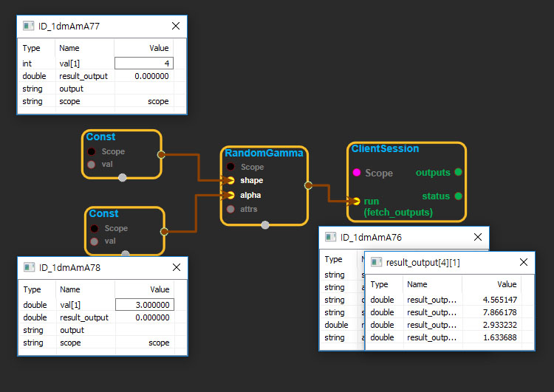Click the Name column header in result_output window
The image size is (554, 392).
[x=417, y=284]
